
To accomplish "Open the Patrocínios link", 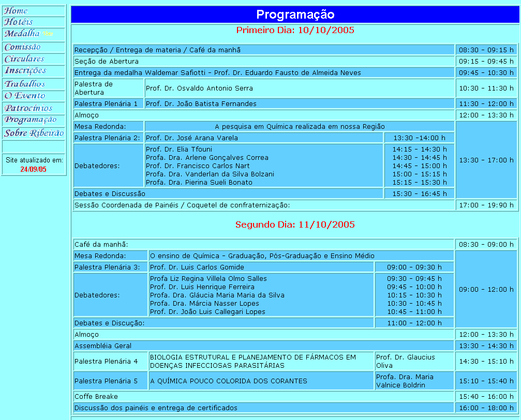I will click(28, 108).
